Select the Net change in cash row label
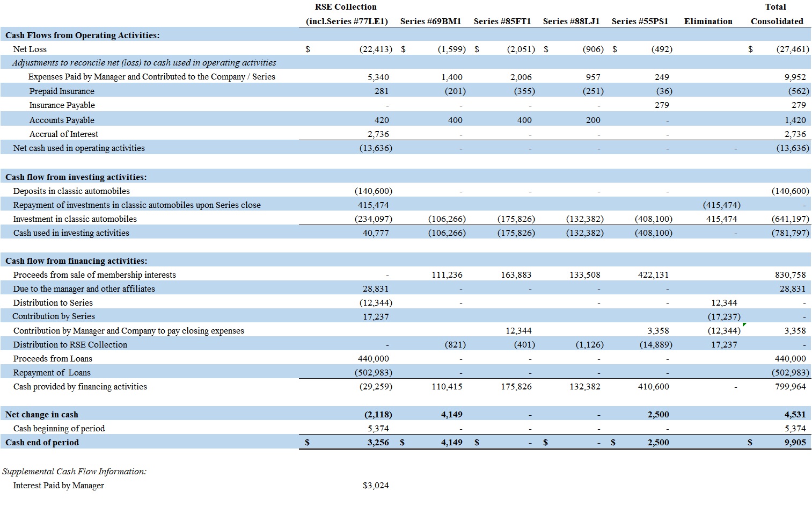The height and width of the screenshot is (506, 812). [42, 415]
